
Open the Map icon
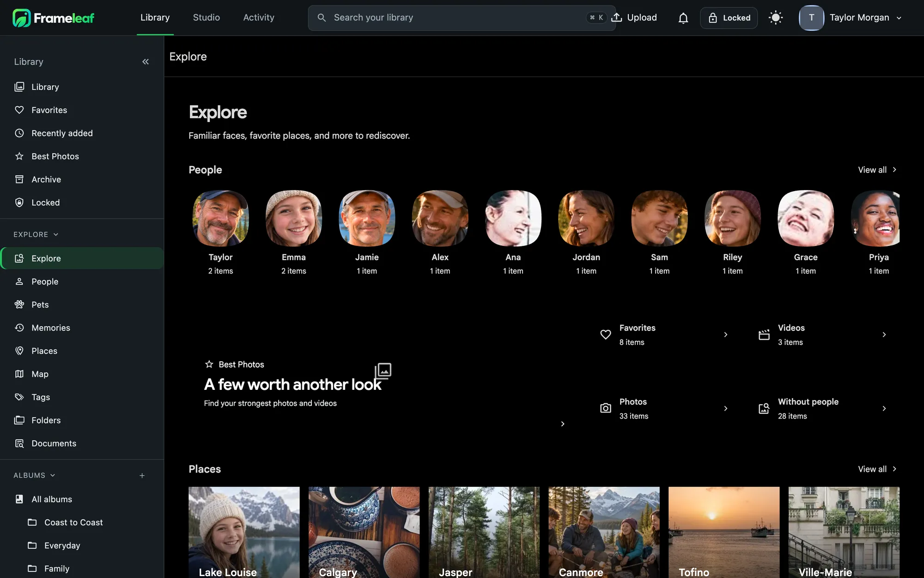pos(19,374)
